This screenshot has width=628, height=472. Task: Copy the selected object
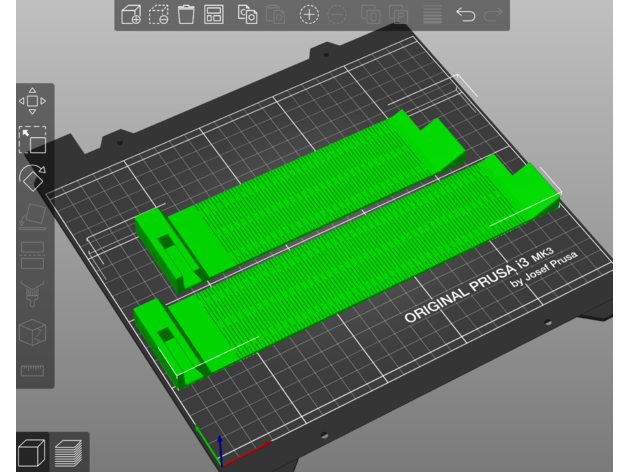[x=247, y=15]
